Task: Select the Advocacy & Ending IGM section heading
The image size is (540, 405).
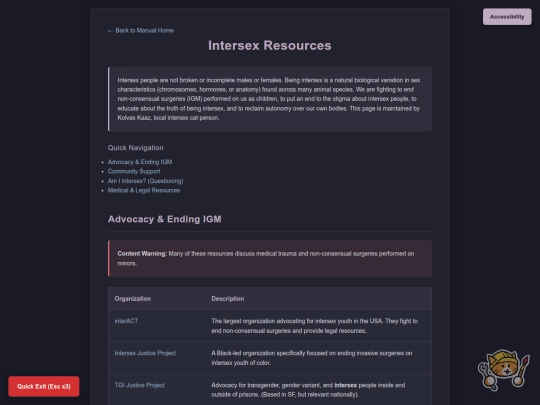Action: point(165,219)
